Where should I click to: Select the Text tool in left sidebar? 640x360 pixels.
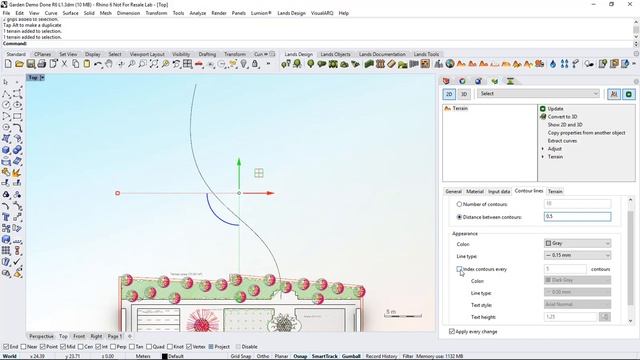6,217
